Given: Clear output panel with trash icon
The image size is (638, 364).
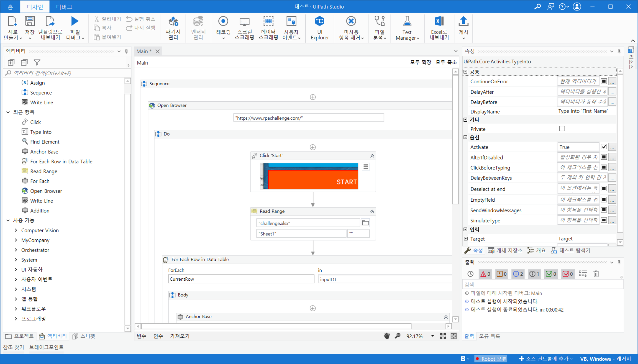Looking at the screenshot, I should 596,274.
